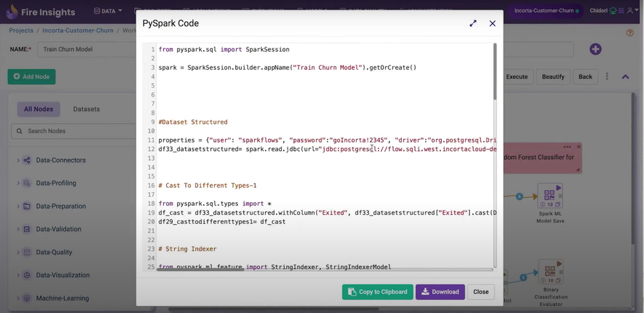Viewport: 644px width, 313px height.
Task: Click the Beautify button
Action: pyautogui.click(x=553, y=77)
